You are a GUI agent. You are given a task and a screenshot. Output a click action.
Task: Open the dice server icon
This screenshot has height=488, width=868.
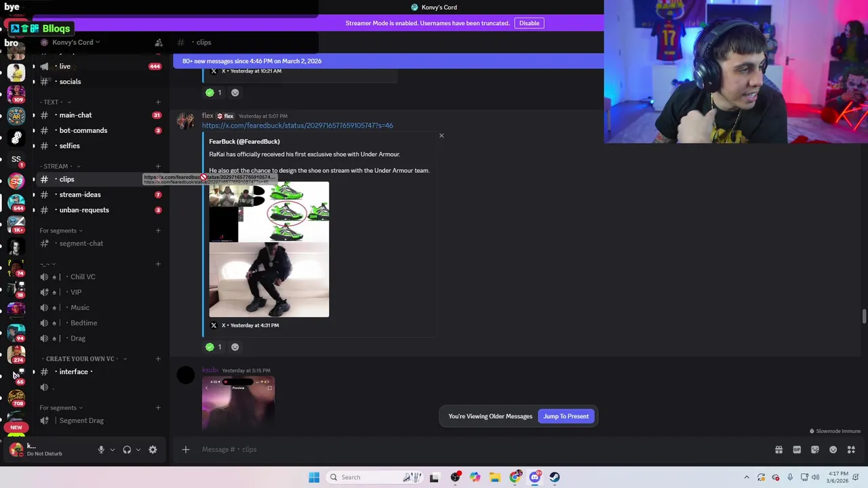tap(16, 138)
